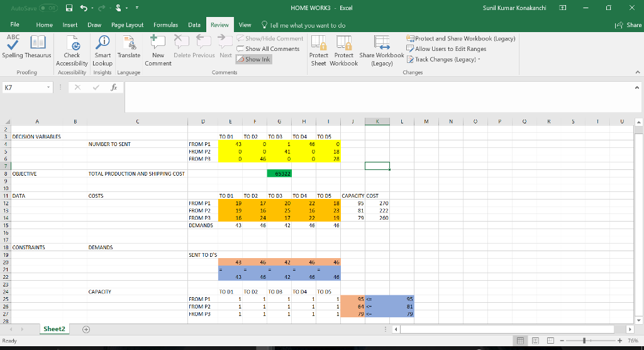Click the Undo arrow

(84, 8)
